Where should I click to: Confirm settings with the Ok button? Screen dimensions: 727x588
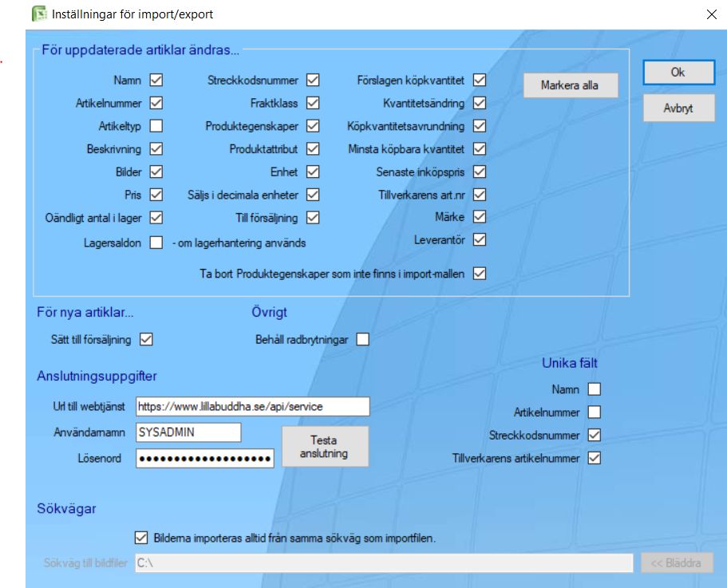(678, 73)
